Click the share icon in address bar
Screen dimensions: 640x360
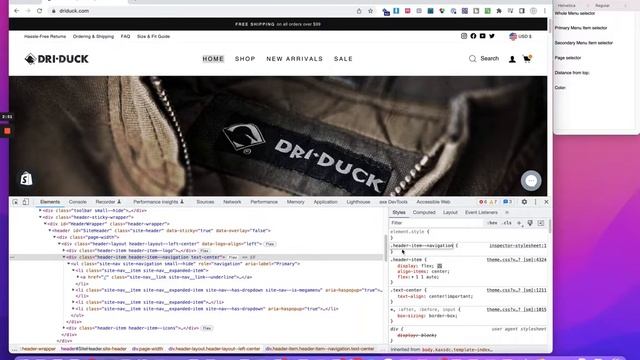[359, 11]
